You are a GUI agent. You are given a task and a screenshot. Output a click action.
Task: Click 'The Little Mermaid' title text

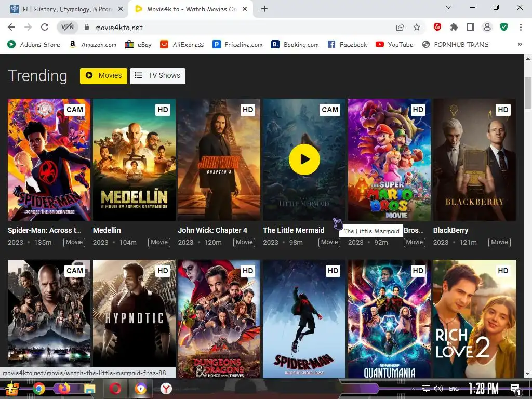point(294,230)
